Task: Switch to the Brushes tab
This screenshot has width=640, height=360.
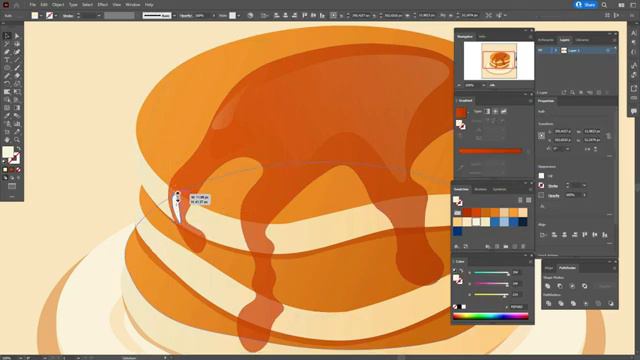Action: point(480,189)
